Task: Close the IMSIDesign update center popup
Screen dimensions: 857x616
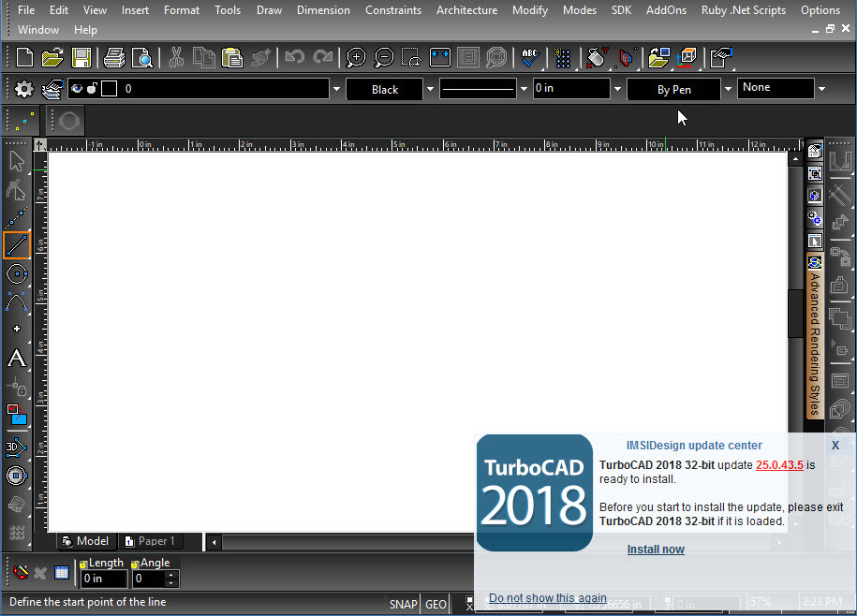Action: pyautogui.click(x=835, y=446)
